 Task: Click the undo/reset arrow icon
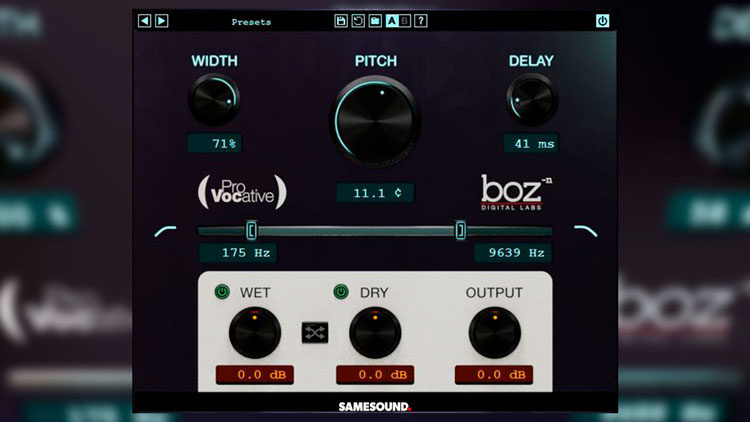pyautogui.click(x=358, y=21)
